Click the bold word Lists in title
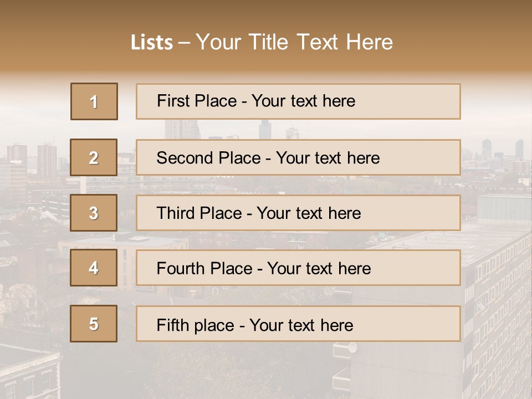 pyautogui.click(x=152, y=42)
